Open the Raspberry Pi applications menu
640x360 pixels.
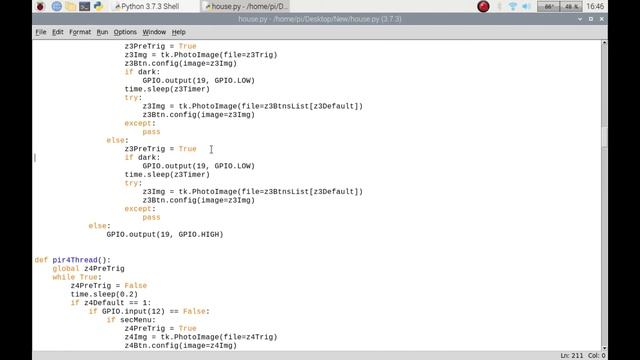click(x=40, y=6)
